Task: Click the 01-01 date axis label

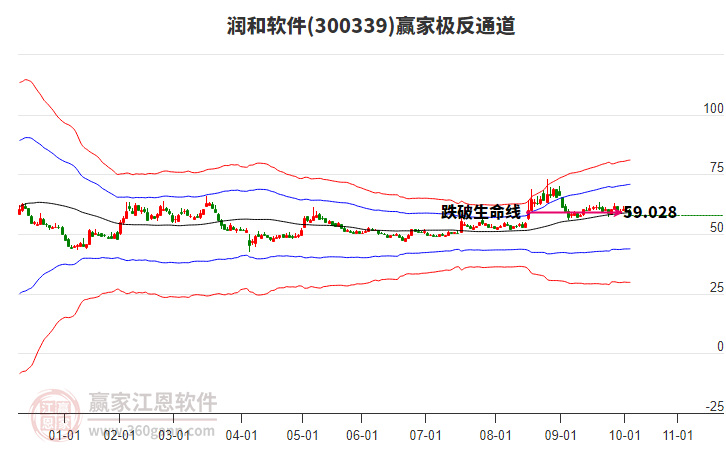Action: coord(64,435)
